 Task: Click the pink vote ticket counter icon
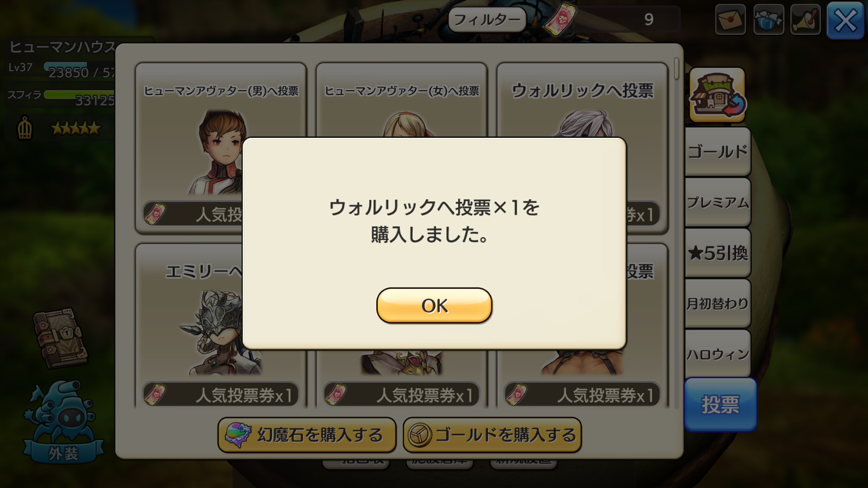(x=560, y=19)
